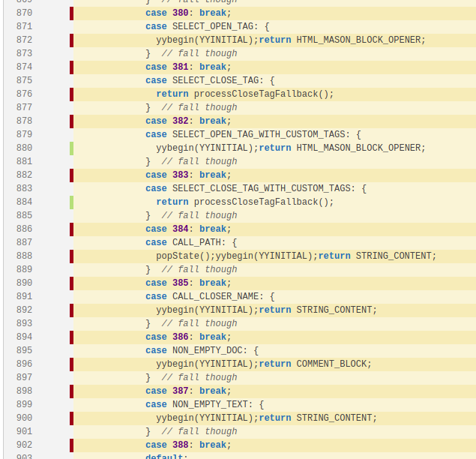476x459 pixels.
Task: Click green coverage marker on line 884
Action: tap(72, 202)
